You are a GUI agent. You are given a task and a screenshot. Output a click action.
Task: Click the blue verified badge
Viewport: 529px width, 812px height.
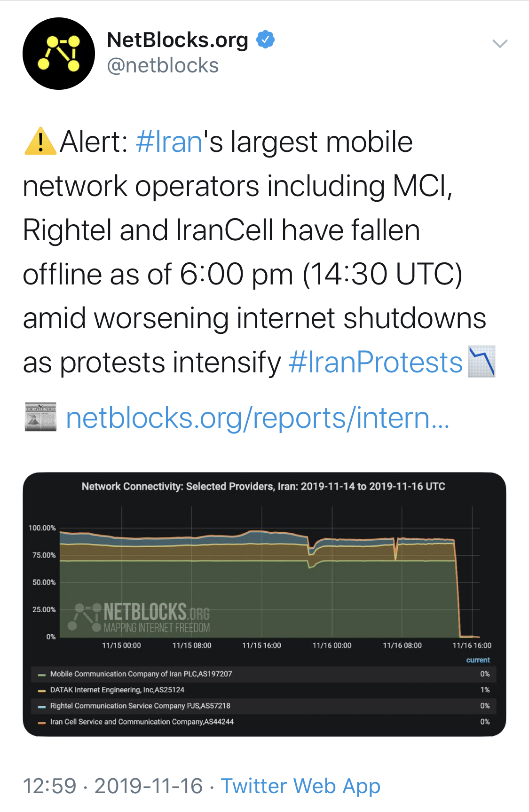[265, 39]
